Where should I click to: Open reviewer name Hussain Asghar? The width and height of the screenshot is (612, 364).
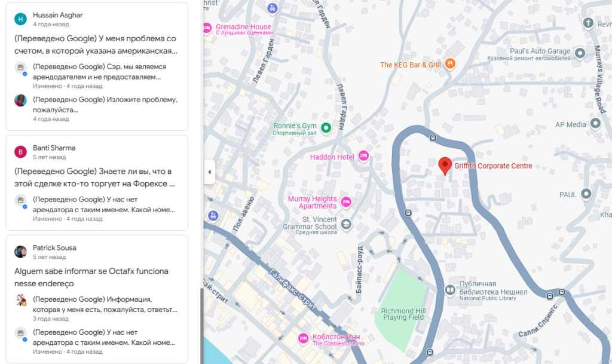pyautogui.click(x=58, y=15)
